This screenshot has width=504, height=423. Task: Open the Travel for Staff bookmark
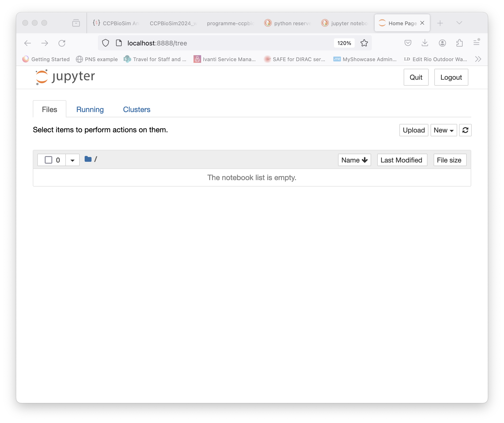pos(155,59)
